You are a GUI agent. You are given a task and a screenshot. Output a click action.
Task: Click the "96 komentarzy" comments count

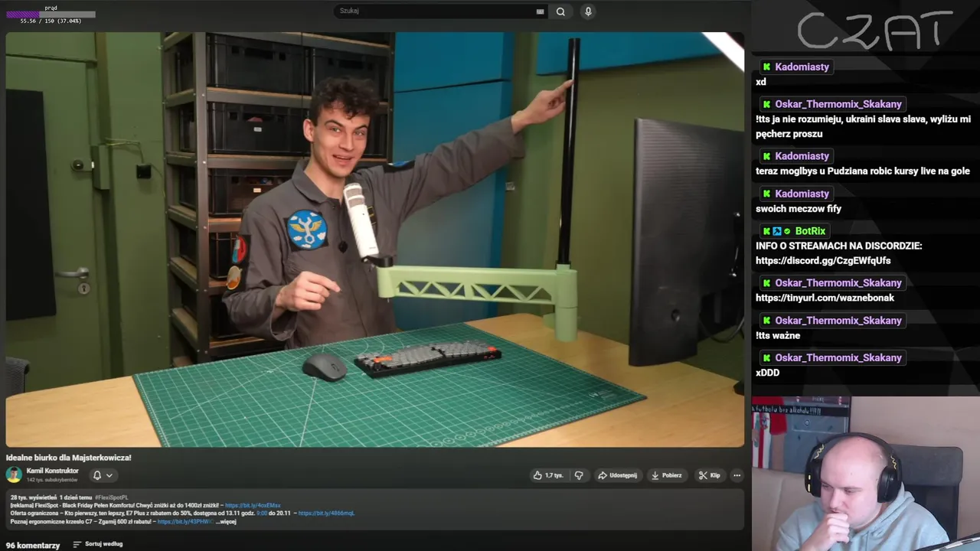(33, 545)
